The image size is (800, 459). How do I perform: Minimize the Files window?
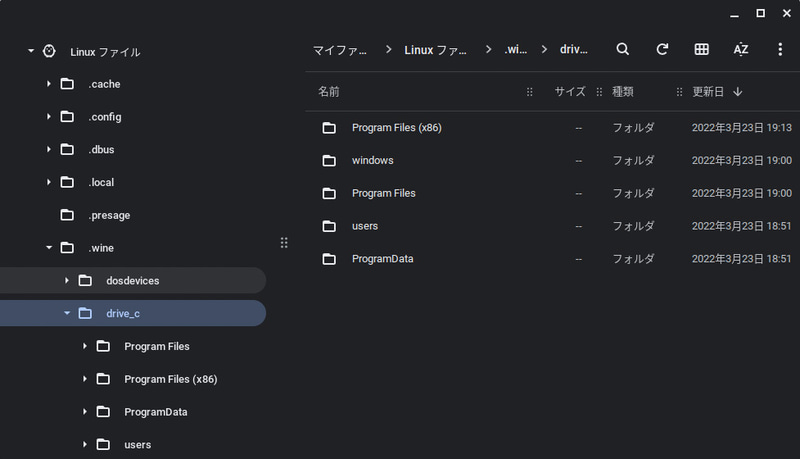[734, 14]
